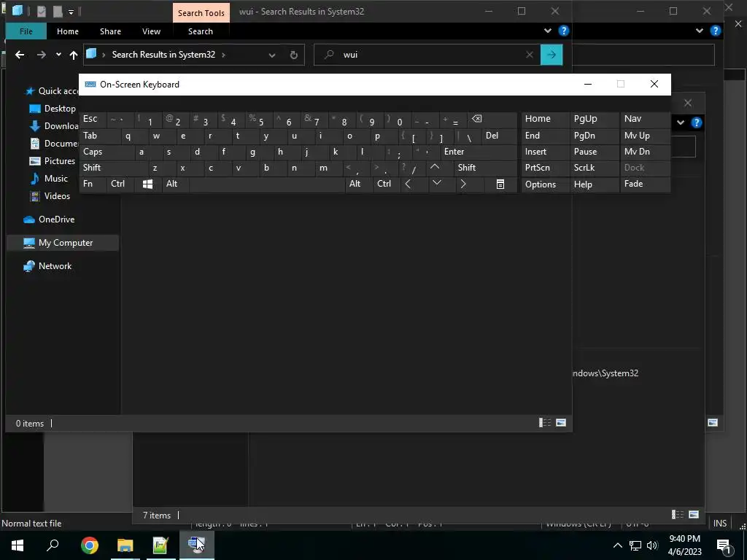
Task: Open Explorer help question mark
Action: 564,31
